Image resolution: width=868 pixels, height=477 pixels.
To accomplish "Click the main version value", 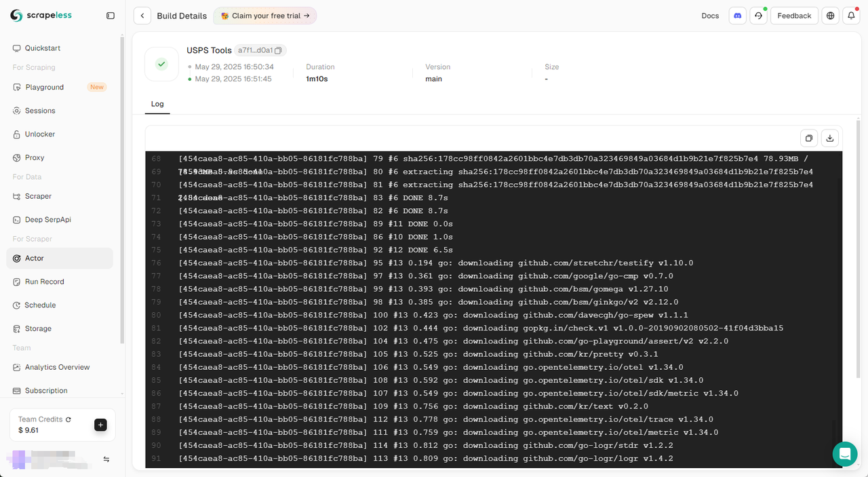I will 434,79.
